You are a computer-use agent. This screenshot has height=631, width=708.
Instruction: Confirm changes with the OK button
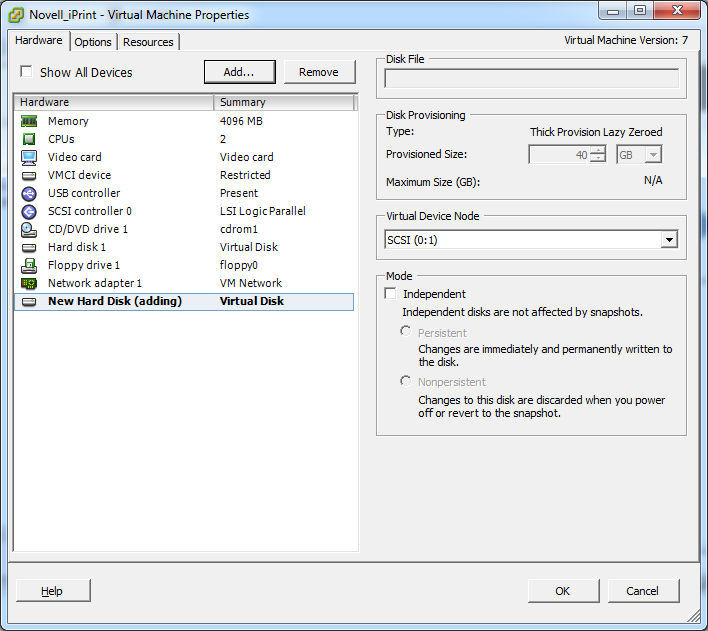pyautogui.click(x=563, y=591)
